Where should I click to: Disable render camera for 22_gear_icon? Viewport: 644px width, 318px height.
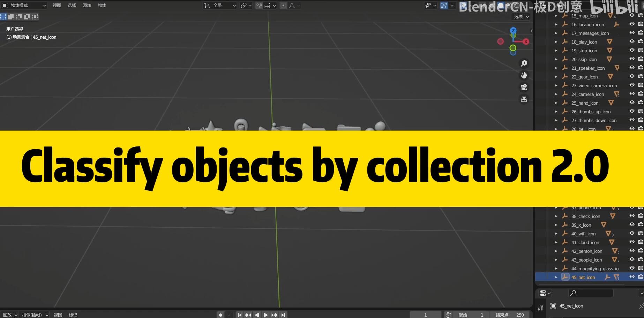tap(641, 76)
